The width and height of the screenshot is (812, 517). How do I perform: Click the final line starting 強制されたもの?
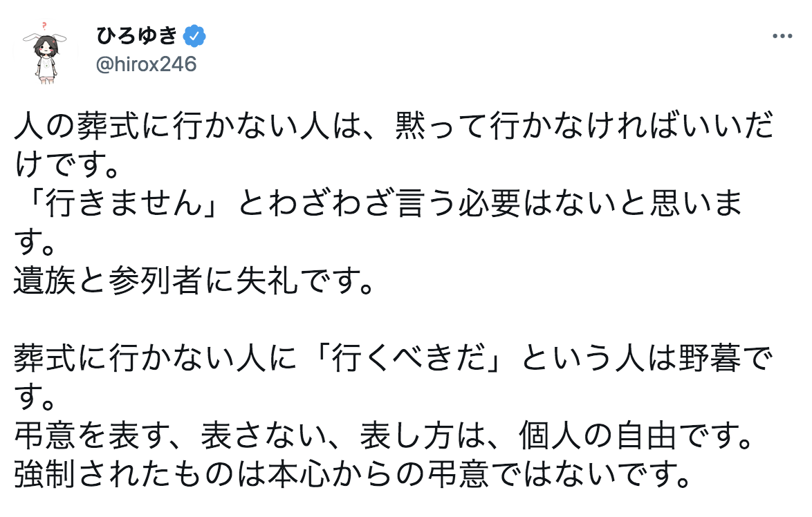(352, 475)
